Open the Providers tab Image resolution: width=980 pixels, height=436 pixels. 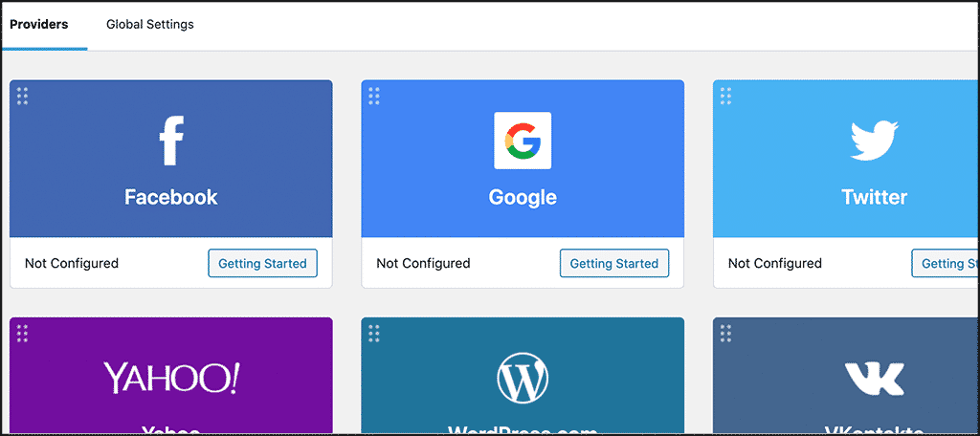pos(38,24)
